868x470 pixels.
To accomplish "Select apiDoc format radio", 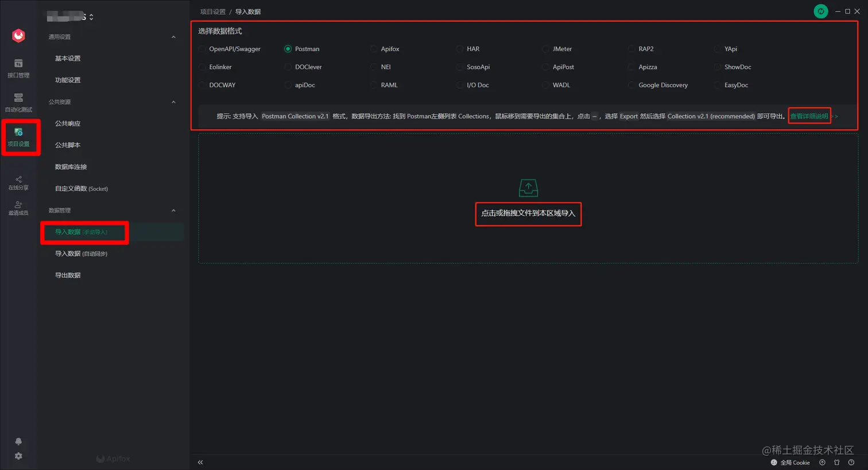I will [288, 85].
